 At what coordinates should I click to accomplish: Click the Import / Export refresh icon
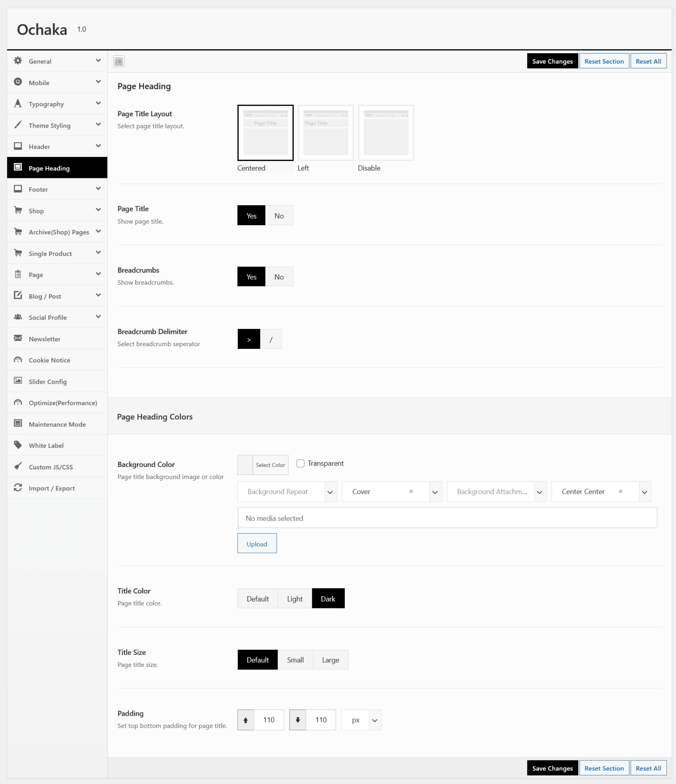[18, 488]
